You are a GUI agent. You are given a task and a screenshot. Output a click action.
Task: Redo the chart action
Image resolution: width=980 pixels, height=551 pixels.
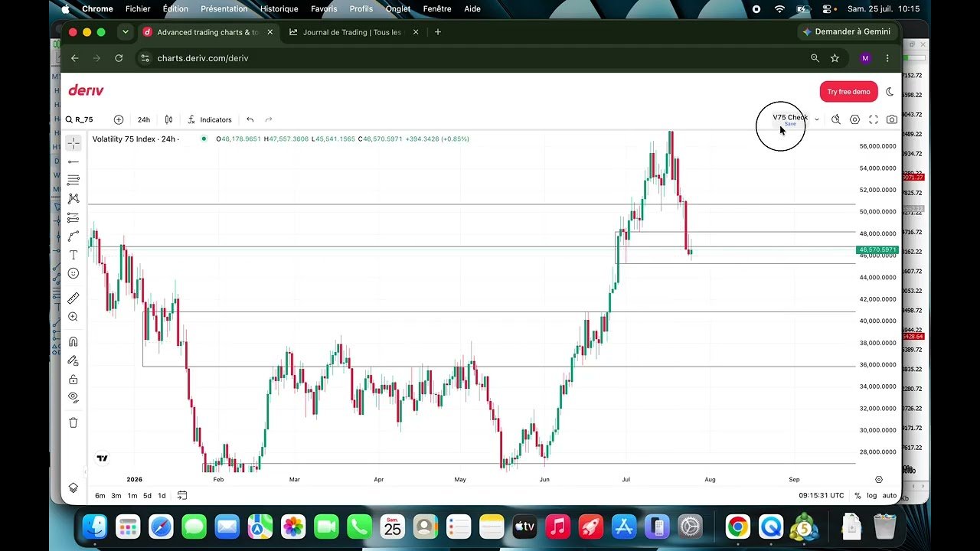tap(269, 119)
